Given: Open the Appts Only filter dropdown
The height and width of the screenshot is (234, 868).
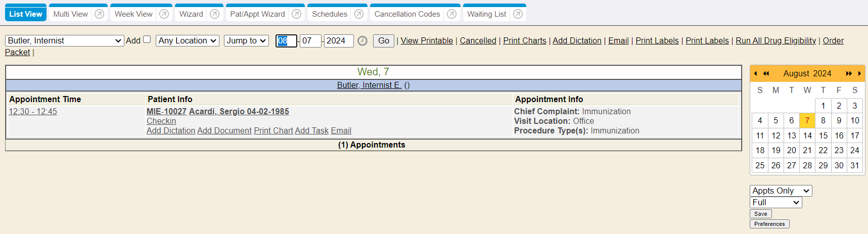Looking at the screenshot, I should coord(781,191).
